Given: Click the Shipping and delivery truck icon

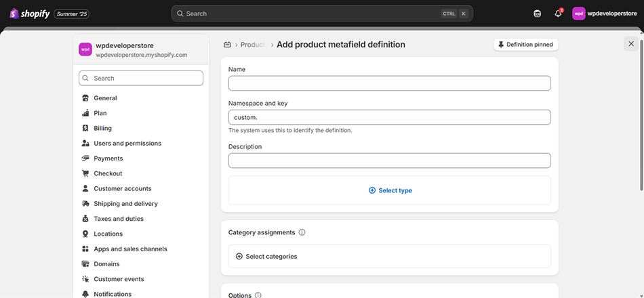Looking at the screenshot, I should (85, 204).
